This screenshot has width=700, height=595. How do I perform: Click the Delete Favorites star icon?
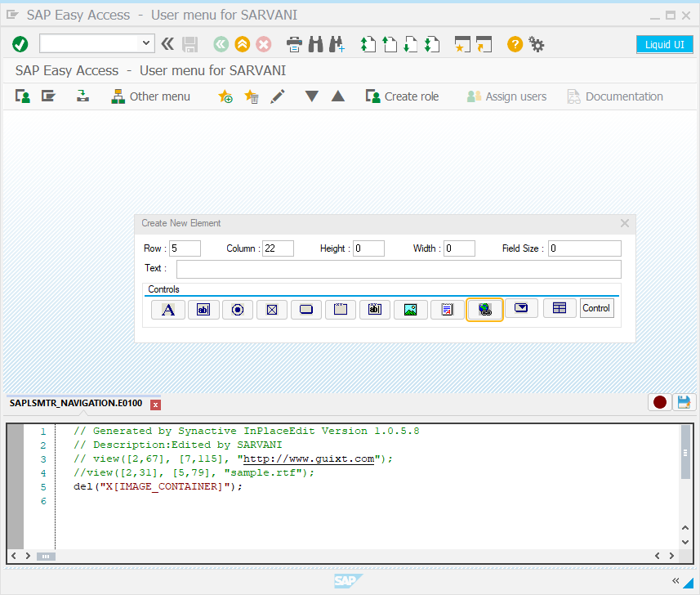coord(252,96)
